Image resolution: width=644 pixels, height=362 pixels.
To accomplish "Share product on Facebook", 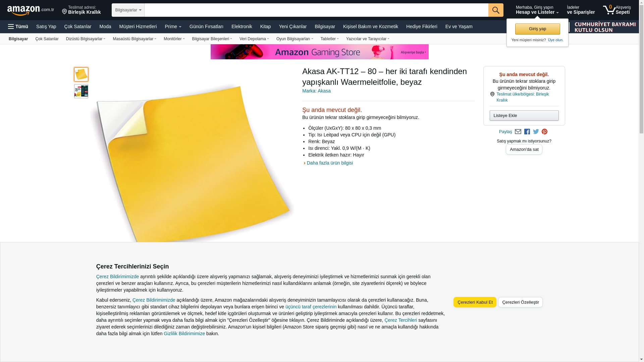I will coord(527,132).
